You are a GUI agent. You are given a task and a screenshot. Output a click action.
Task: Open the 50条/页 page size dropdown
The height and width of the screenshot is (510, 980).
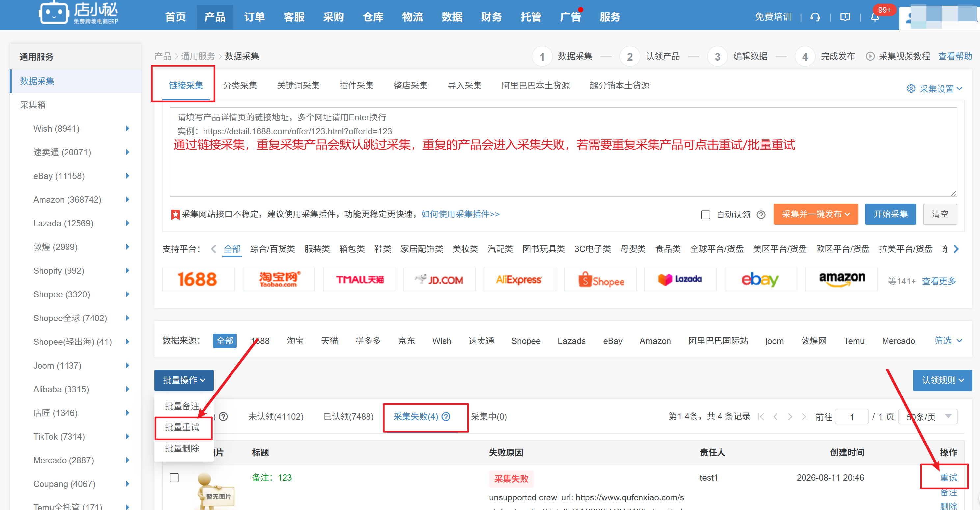[928, 417]
